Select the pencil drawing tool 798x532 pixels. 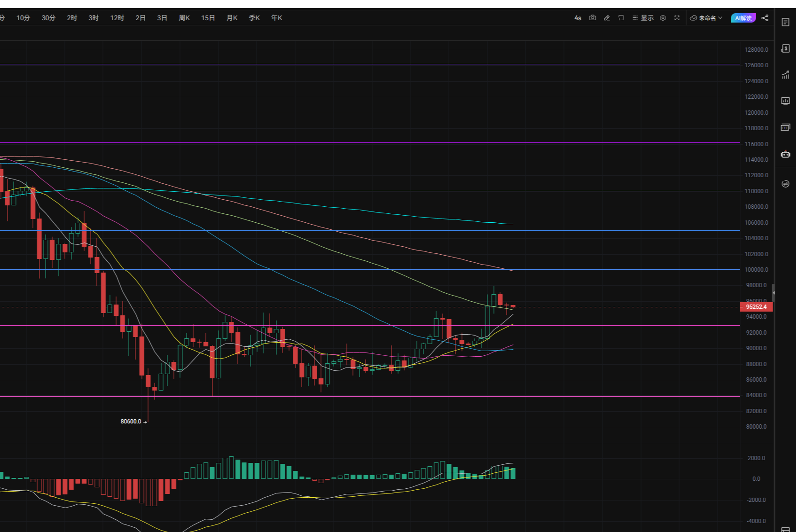tap(607, 18)
